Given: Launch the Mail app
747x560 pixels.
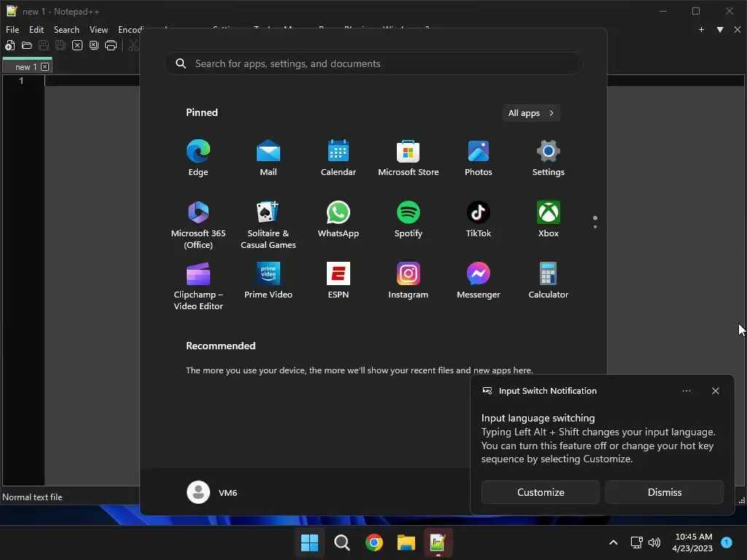Looking at the screenshot, I should pyautogui.click(x=268, y=158).
